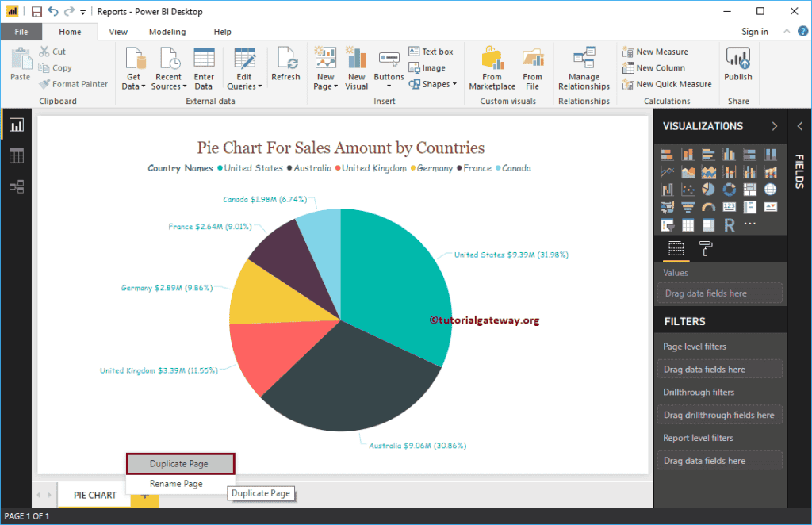Choose Duplicate Page from the context menu
812x525 pixels.
pyautogui.click(x=180, y=463)
